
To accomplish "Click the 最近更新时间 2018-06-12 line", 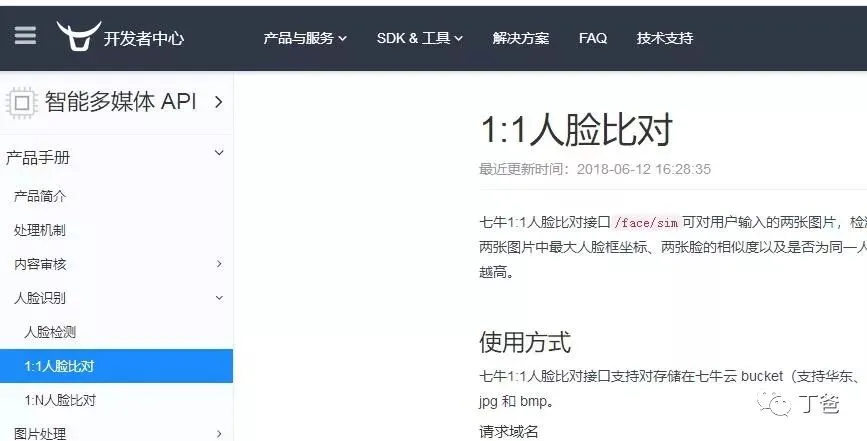I will click(x=595, y=169).
